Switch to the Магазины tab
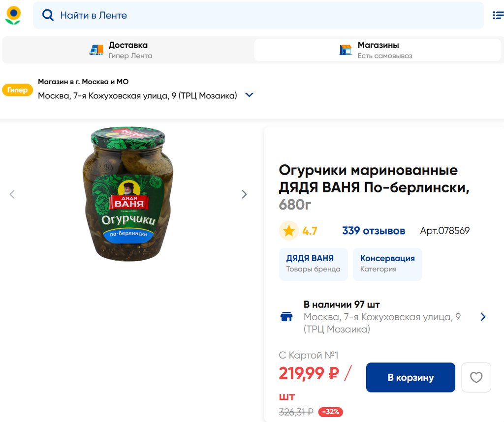 (x=378, y=50)
